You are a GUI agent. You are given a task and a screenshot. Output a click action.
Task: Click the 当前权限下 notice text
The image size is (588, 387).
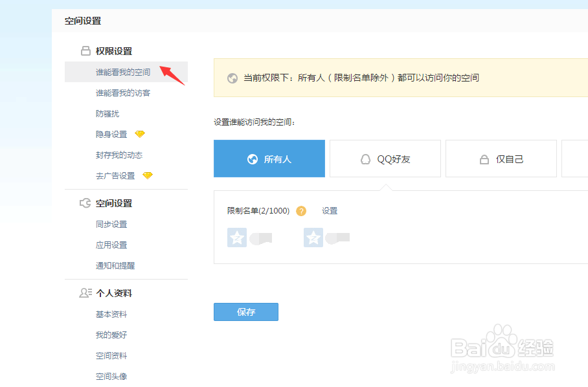(361, 78)
